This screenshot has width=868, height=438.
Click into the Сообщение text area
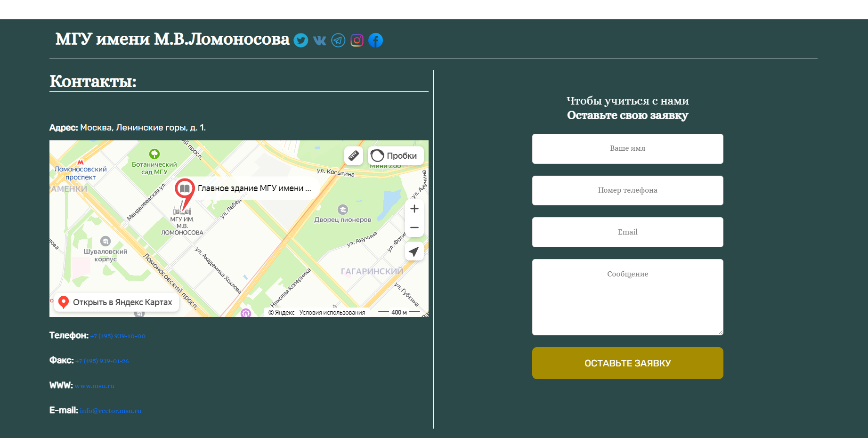click(x=627, y=297)
